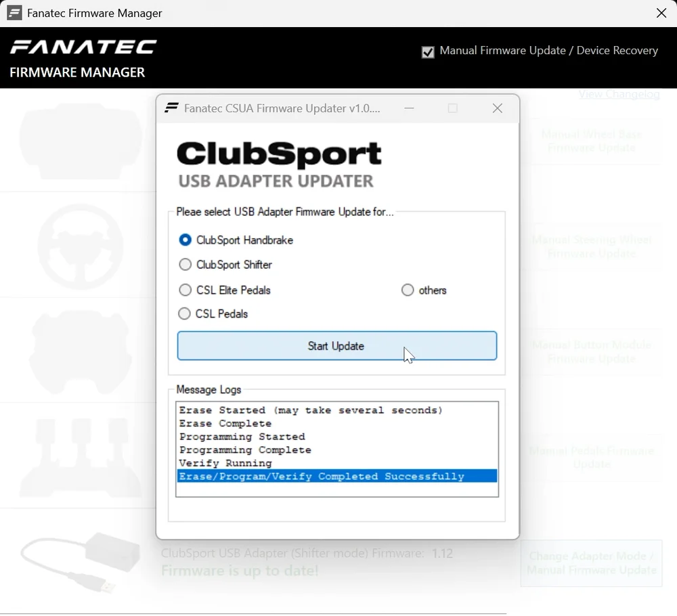
Task: Open the View Changelog link
Action: (619, 93)
